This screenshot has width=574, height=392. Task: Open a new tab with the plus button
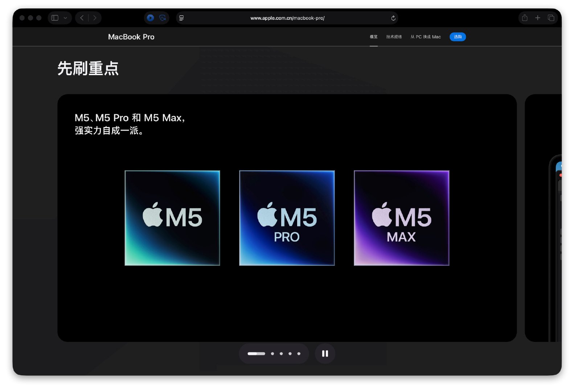point(538,18)
